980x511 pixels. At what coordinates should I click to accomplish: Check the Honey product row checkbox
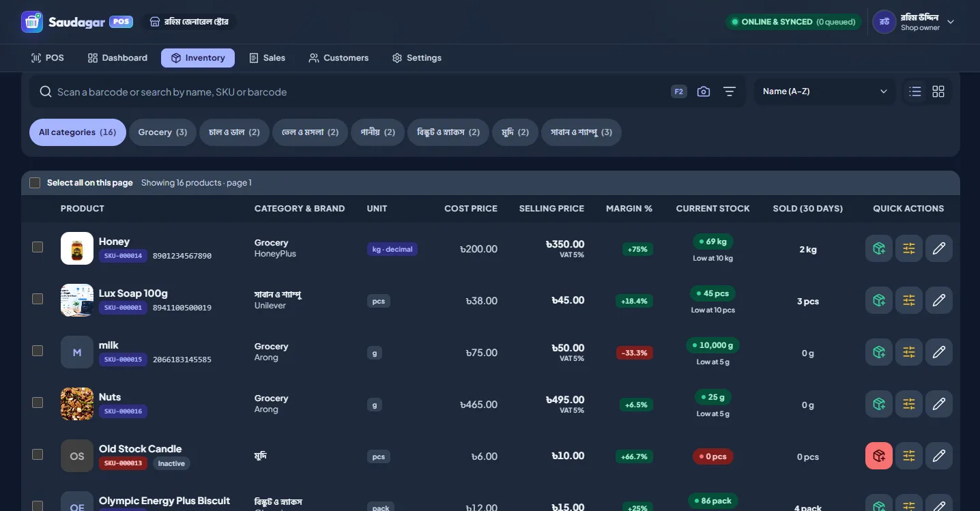(38, 247)
